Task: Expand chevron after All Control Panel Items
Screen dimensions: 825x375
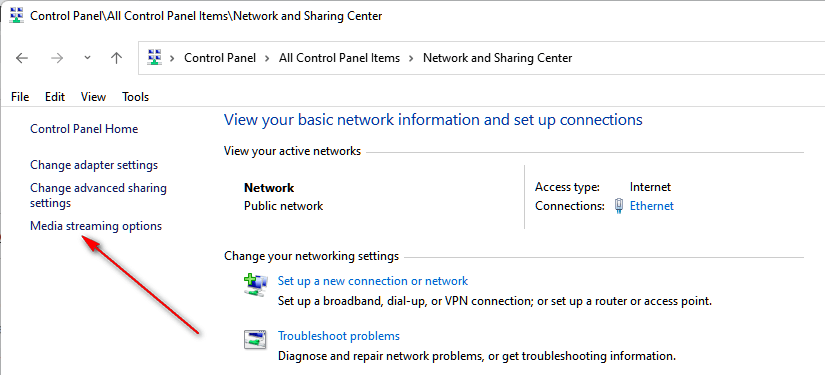Action: coord(411,58)
